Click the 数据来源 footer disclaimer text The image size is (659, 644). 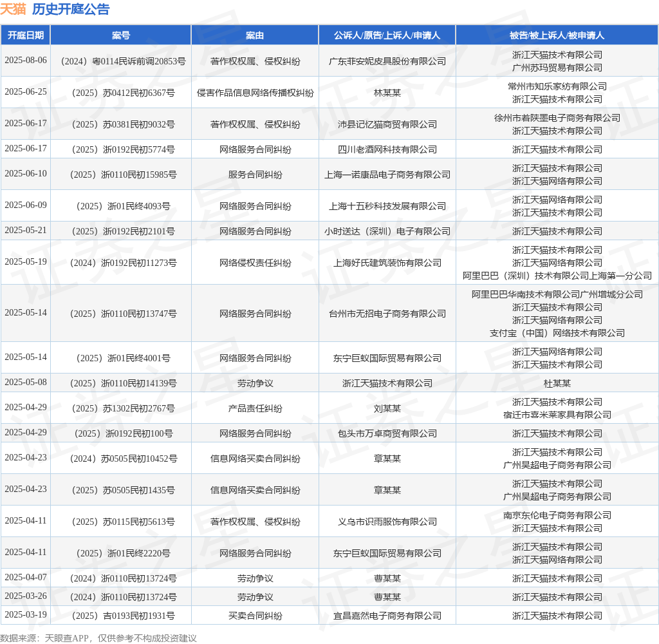(98, 638)
